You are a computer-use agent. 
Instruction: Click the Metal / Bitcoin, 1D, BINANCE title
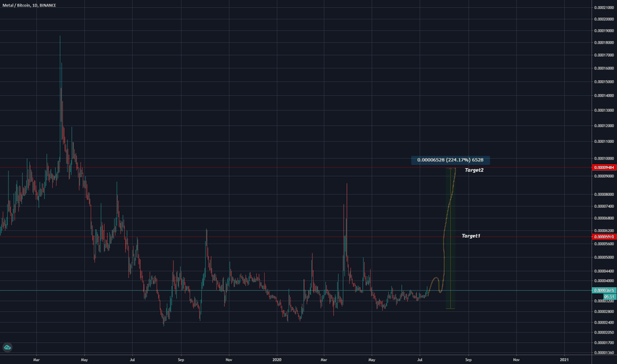tap(29, 5)
